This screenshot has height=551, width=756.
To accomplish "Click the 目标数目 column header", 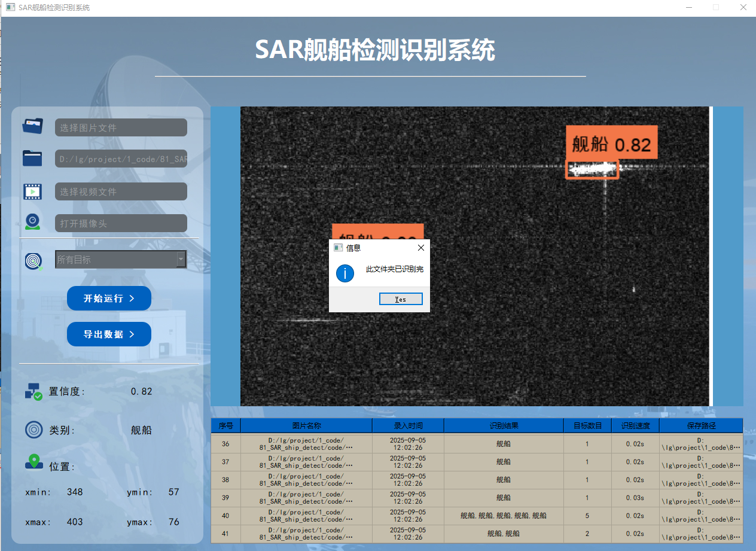I will pyautogui.click(x=587, y=426).
